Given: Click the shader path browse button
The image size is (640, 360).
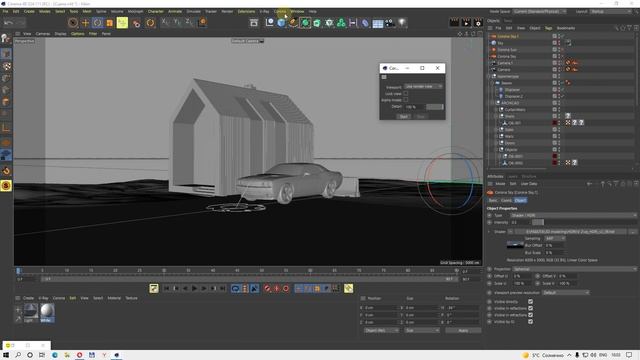Looking at the screenshot, I should click(633, 231).
